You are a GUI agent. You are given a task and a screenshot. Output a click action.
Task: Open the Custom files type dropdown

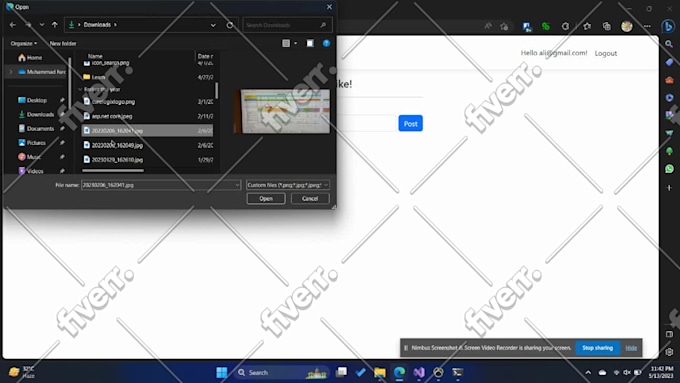pyautogui.click(x=288, y=185)
